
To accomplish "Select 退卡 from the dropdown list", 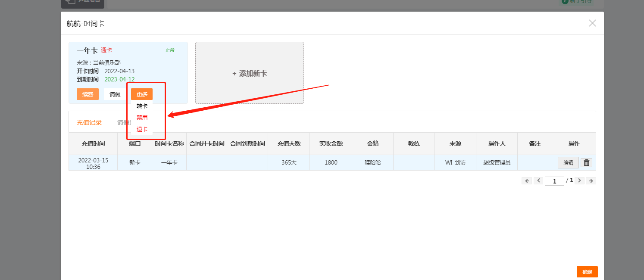I will (142, 129).
